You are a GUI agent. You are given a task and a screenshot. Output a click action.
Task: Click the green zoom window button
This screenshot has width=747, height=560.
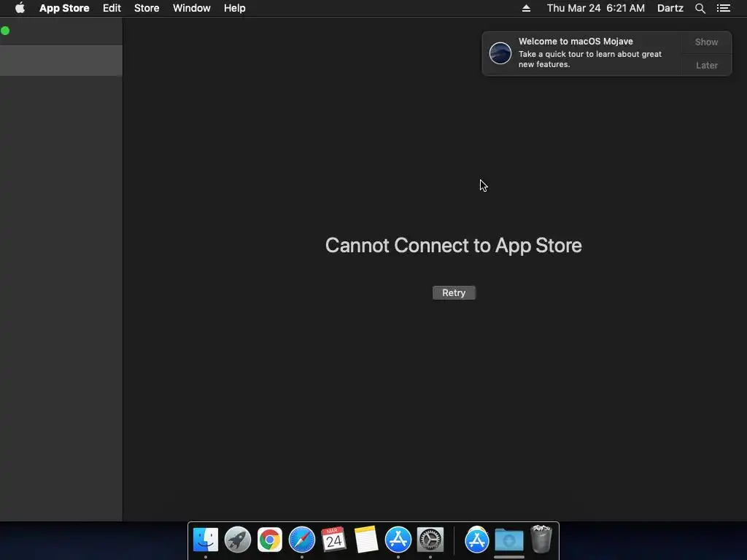pos(5,31)
